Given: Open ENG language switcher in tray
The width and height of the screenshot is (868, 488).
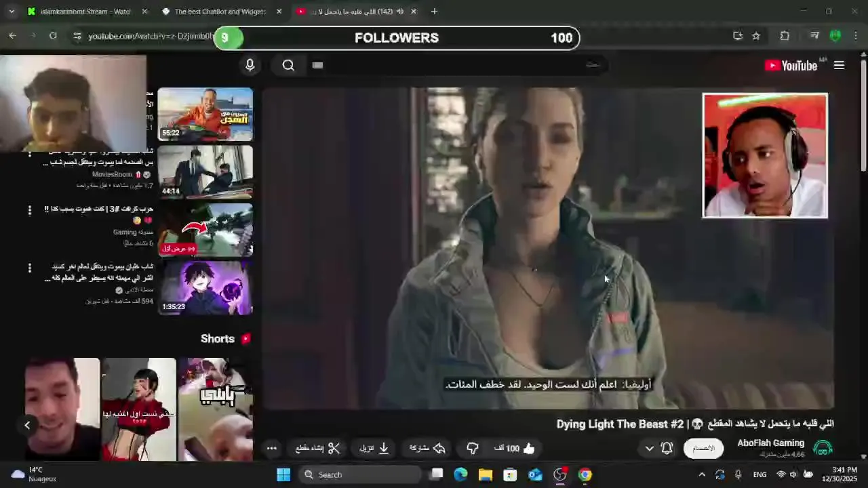Looking at the screenshot, I should (760, 474).
